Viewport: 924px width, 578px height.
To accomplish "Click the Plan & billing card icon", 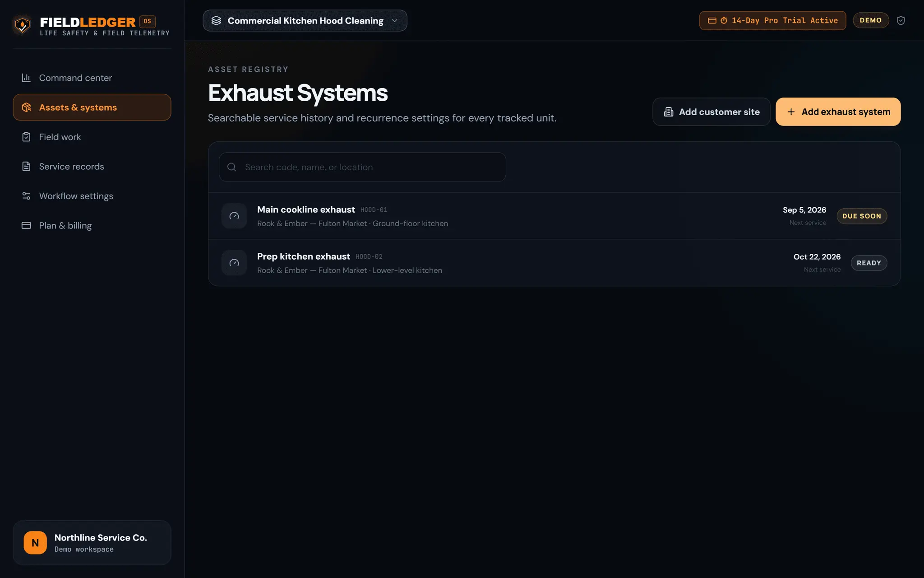I will point(26,225).
